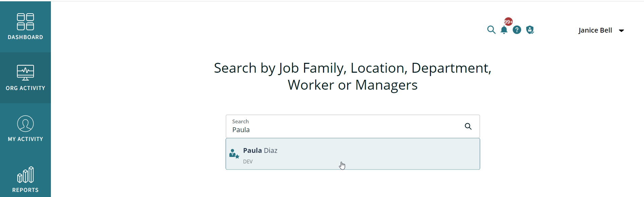Open the Reports bar chart icon
The width and height of the screenshot is (644, 197).
pyautogui.click(x=25, y=175)
